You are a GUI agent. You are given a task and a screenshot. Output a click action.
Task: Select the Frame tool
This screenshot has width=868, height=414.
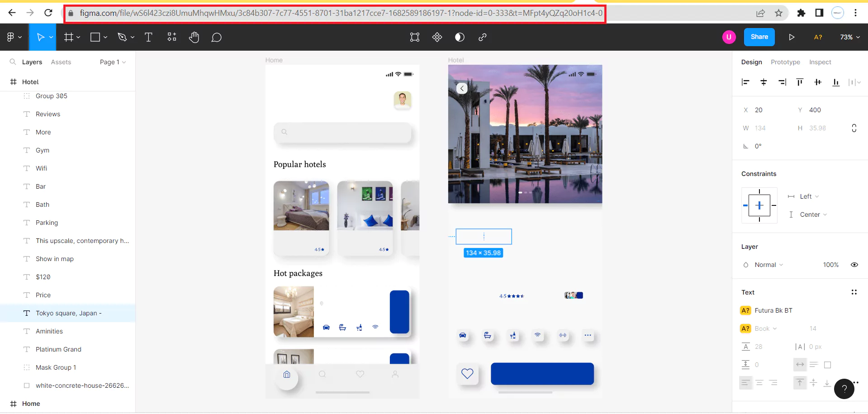click(x=68, y=37)
